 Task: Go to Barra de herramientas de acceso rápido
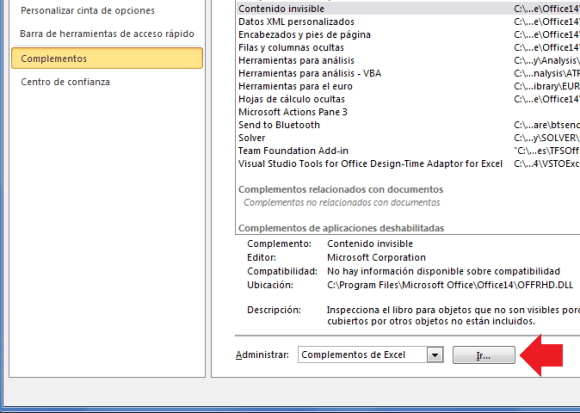point(107,34)
